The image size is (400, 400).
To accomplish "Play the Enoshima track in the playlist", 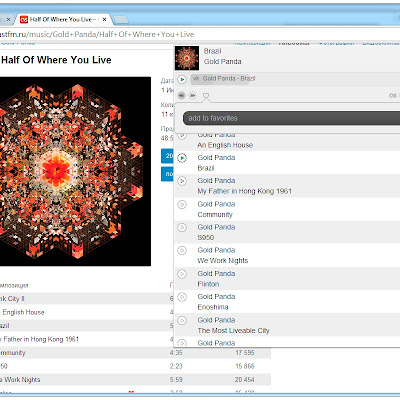I will pos(182,297).
